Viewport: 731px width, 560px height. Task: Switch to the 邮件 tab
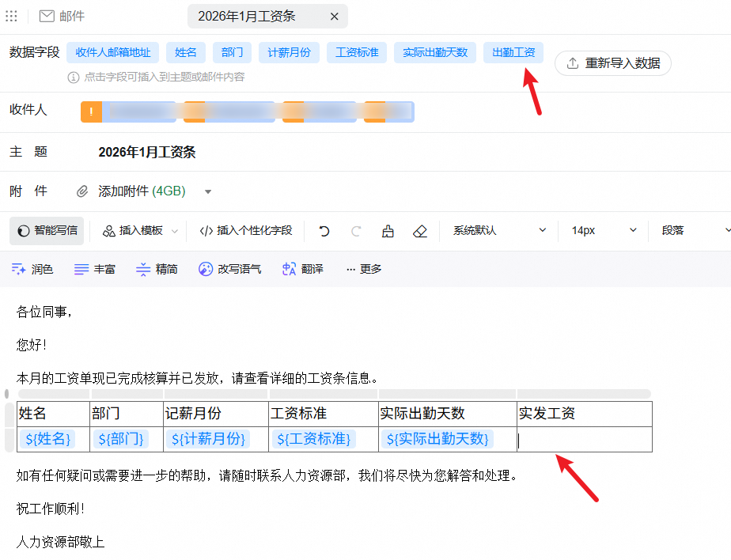(x=62, y=16)
